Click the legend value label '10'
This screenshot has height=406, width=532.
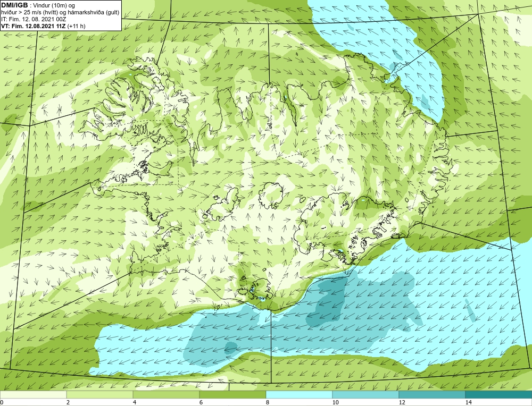click(335, 402)
